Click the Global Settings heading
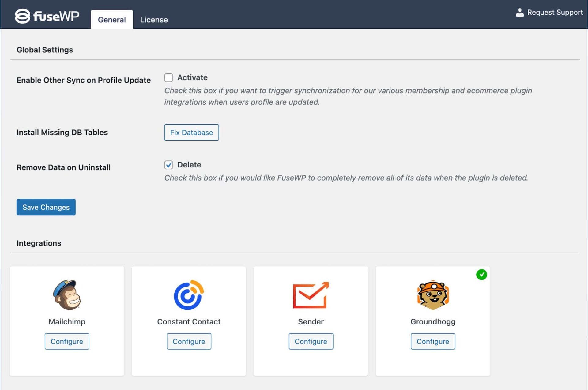This screenshot has width=588, height=390. [x=45, y=50]
